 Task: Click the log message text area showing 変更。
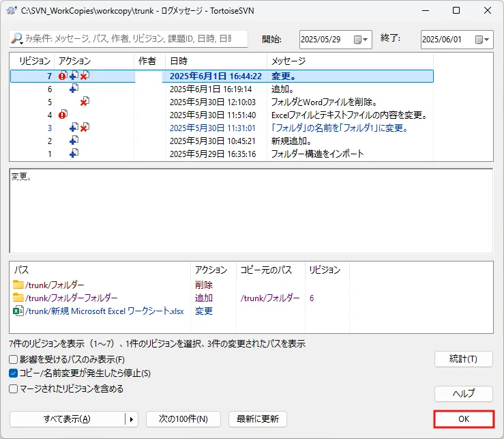[x=251, y=211]
